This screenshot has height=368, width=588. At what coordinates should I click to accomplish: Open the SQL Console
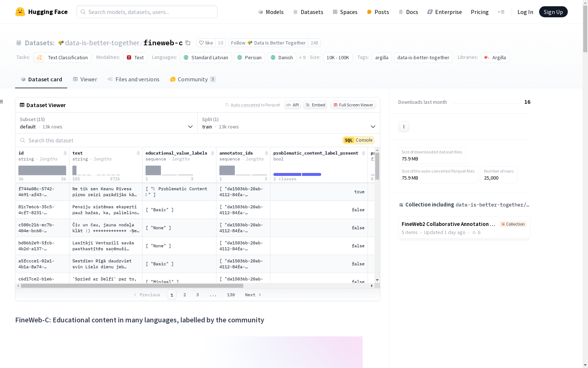click(358, 140)
